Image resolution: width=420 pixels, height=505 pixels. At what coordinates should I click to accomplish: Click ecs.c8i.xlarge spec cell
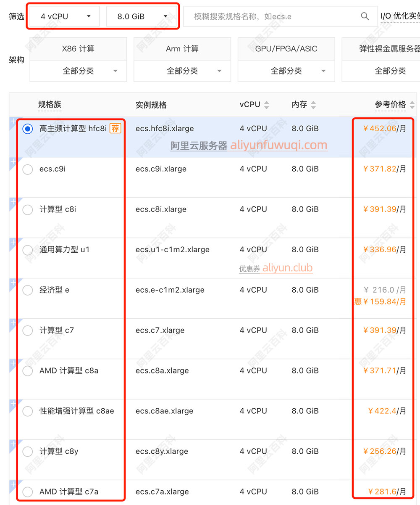coord(161,209)
